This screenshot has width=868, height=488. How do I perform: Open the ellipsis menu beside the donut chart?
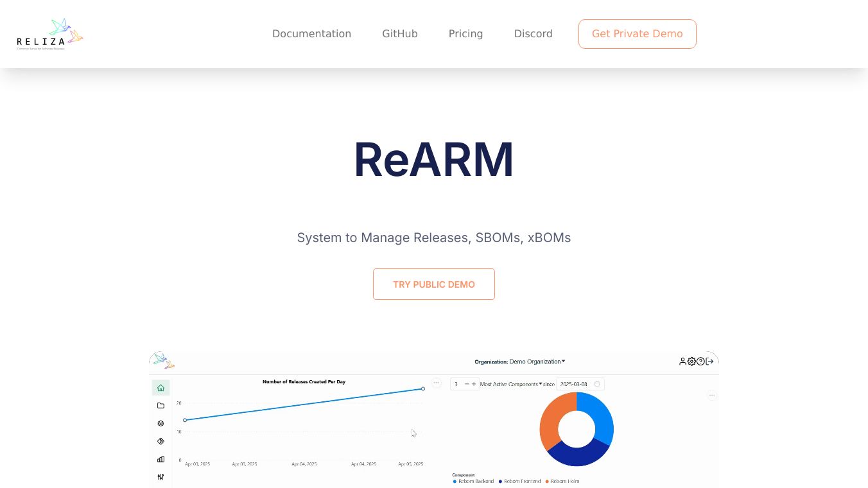pos(712,396)
